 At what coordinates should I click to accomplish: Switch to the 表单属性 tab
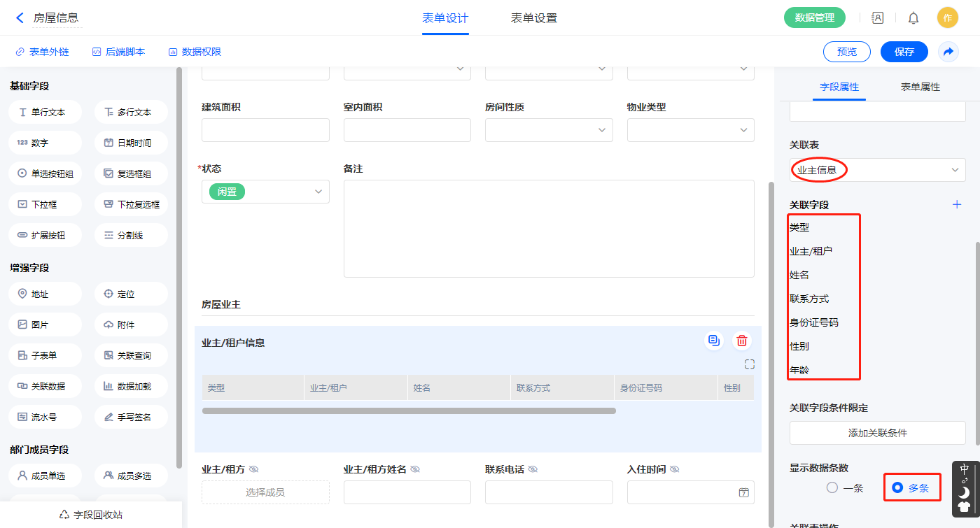click(x=920, y=87)
